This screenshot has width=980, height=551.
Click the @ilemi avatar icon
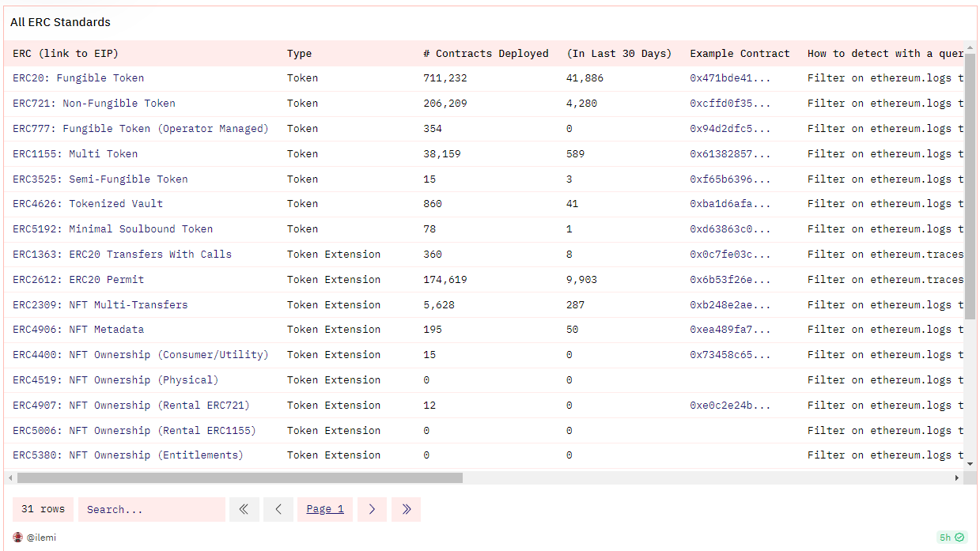(x=16, y=537)
